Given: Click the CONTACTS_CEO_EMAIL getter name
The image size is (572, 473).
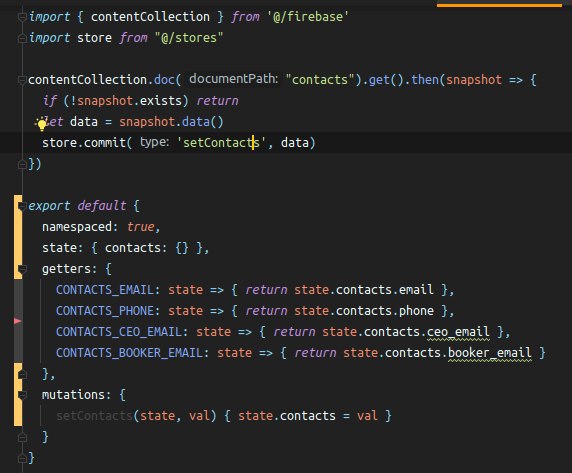Looking at the screenshot, I should pyautogui.click(x=119, y=332).
